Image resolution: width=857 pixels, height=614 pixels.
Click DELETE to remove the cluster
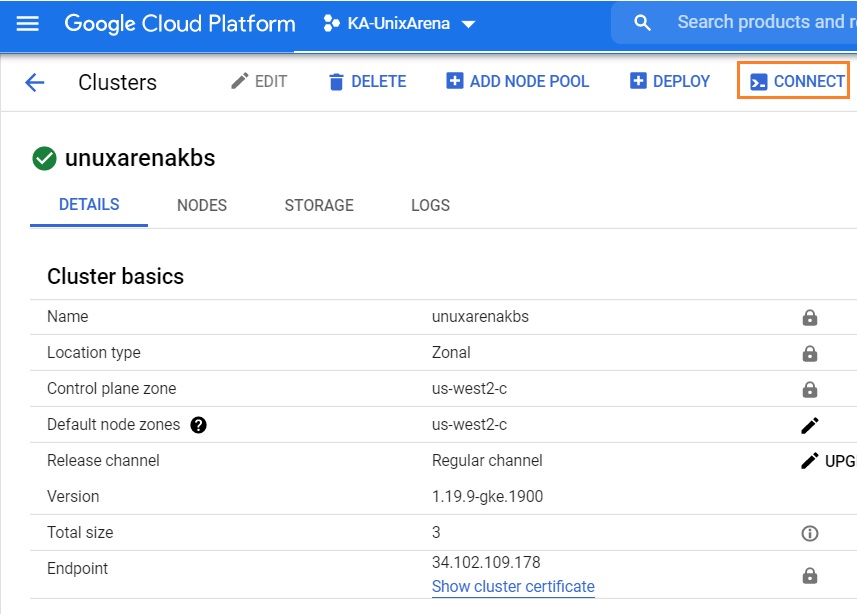tap(367, 81)
